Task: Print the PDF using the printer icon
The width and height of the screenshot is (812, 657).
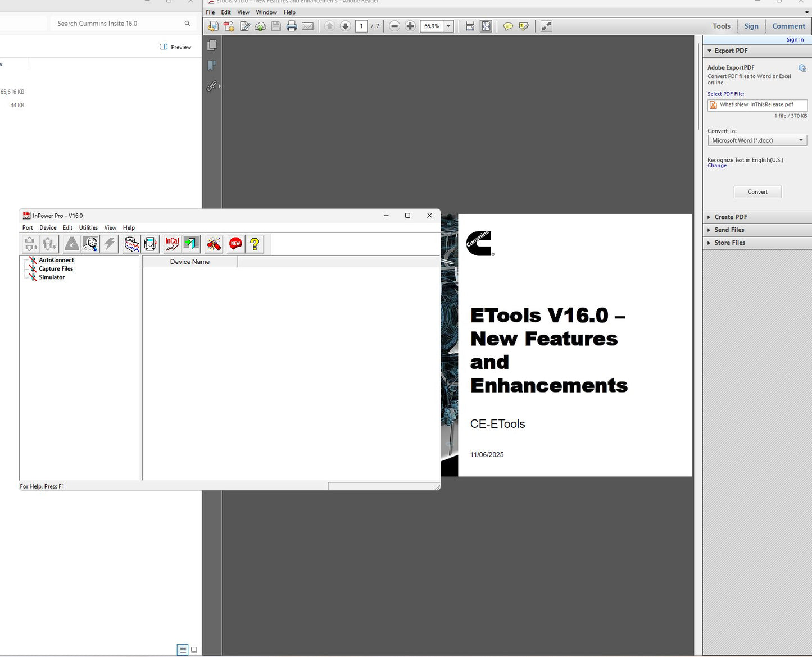Action: click(x=292, y=26)
